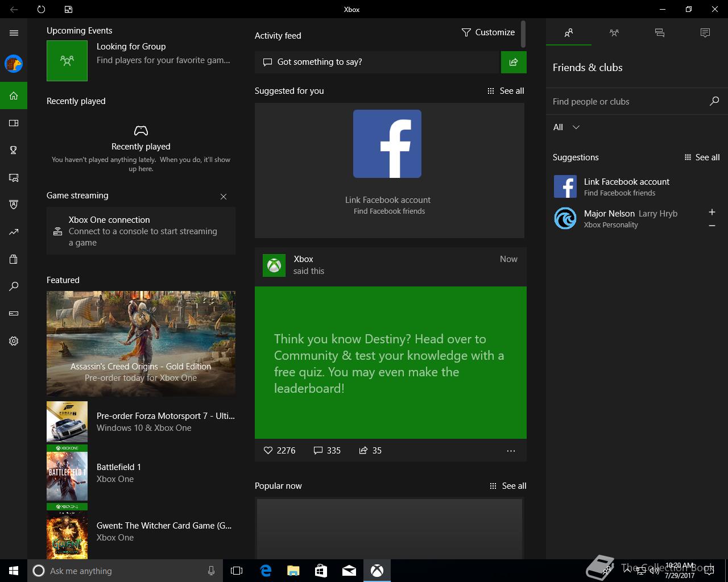Open Gwent: The Witcher Card Game item
The height and width of the screenshot is (582, 728).
click(141, 531)
